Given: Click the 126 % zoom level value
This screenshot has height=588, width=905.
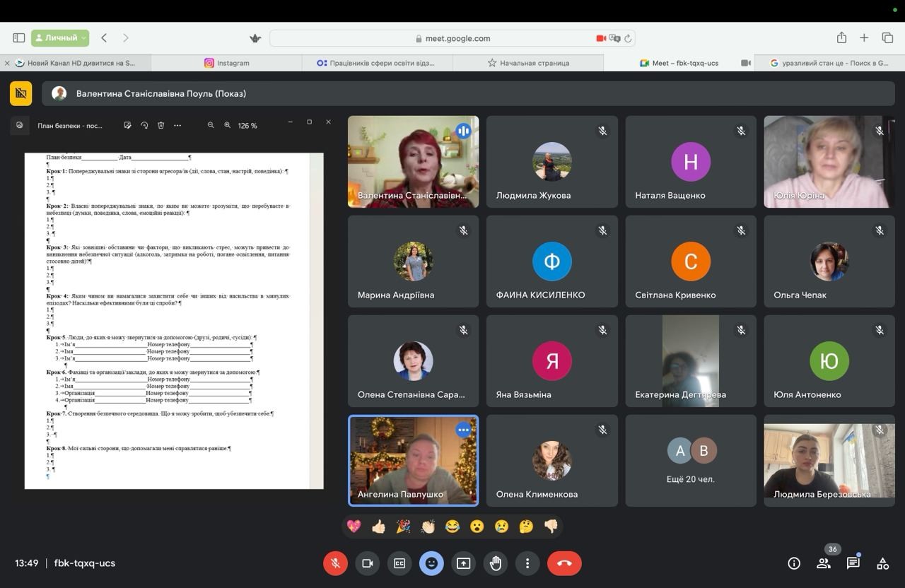Looking at the screenshot, I should (x=247, y=126).
